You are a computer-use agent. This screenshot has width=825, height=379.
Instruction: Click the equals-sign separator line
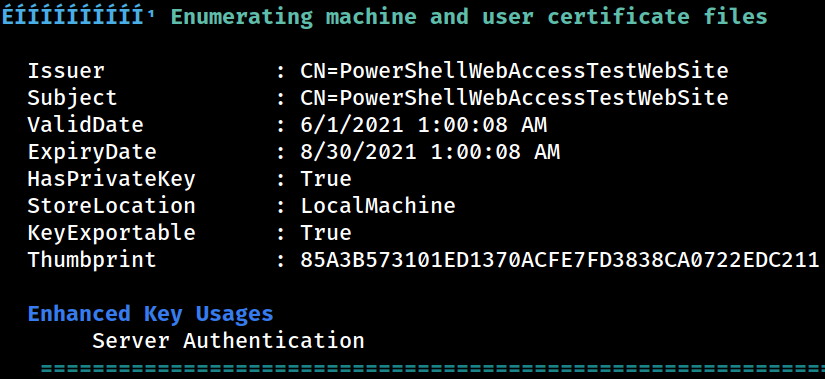pyautogui.click(x=433, y=368)
